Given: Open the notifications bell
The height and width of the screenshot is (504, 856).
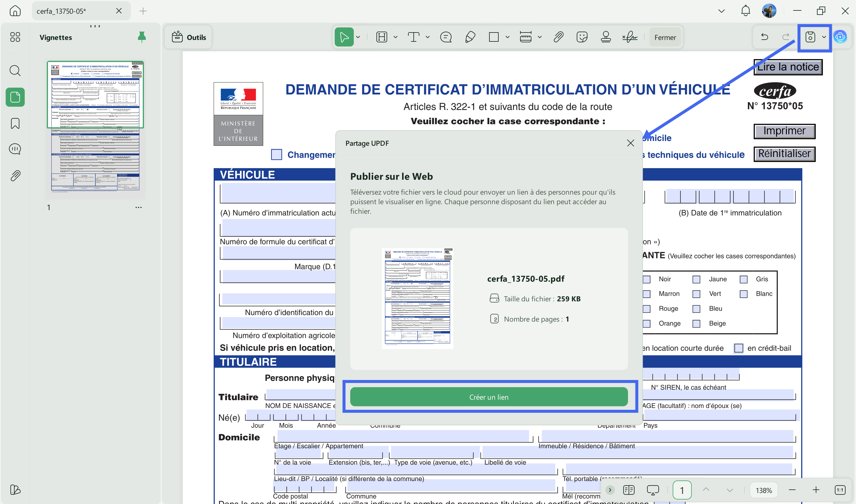Looking at the screenshot, I should pos(745,11).
